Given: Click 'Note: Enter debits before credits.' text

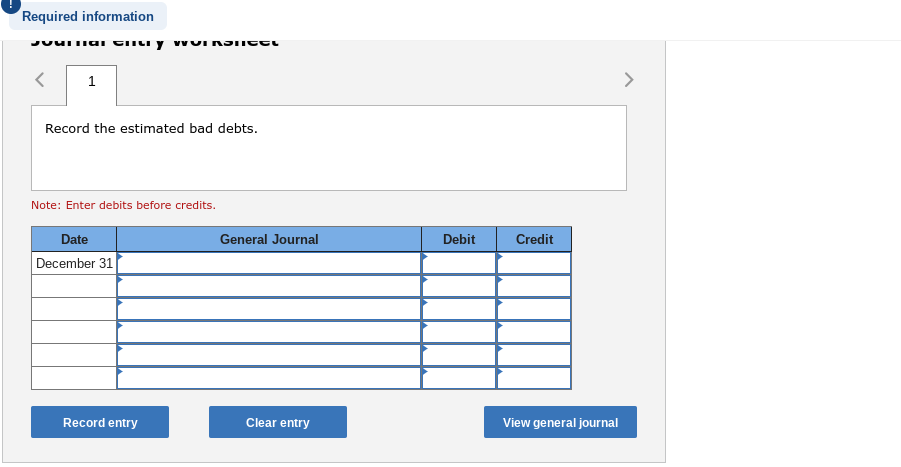Looking at the screenshot, I should (x=124, y=205).
